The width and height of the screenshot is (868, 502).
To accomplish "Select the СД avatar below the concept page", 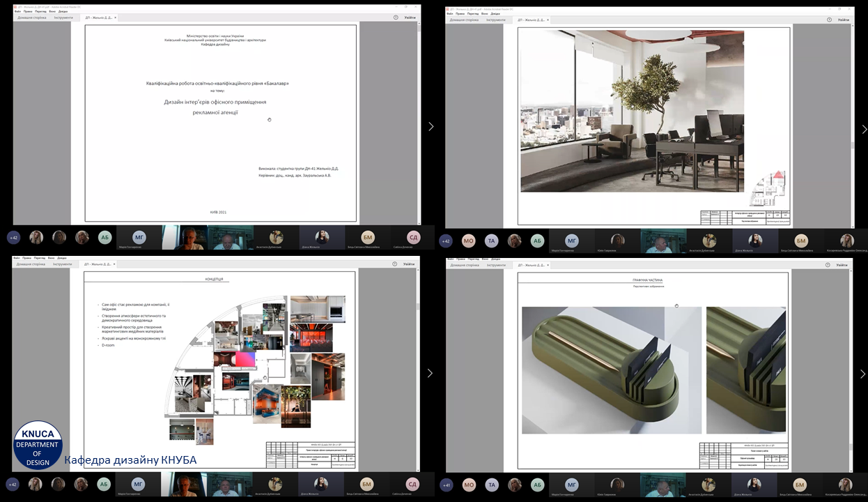I will click(412, 485).
